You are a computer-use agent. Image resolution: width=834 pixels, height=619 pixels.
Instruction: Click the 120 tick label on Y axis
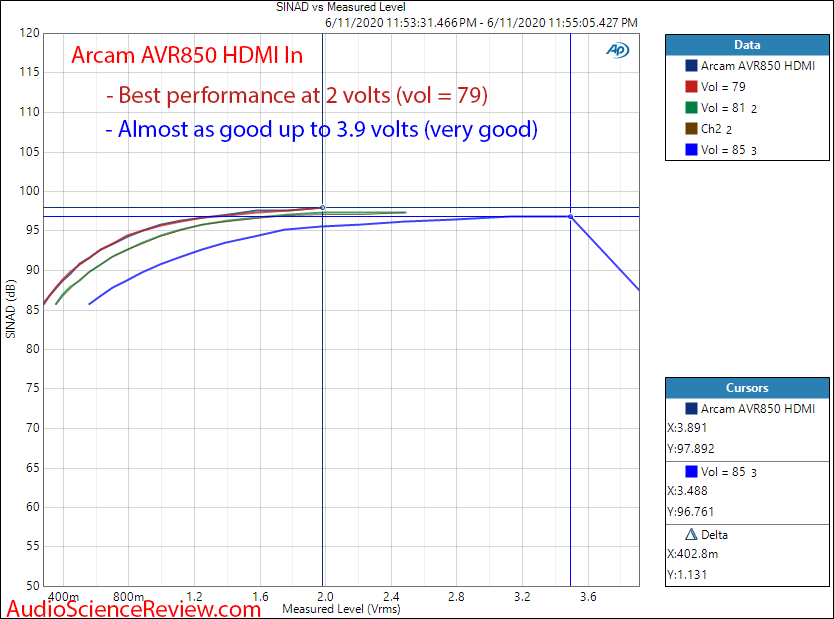click(29, 33)
